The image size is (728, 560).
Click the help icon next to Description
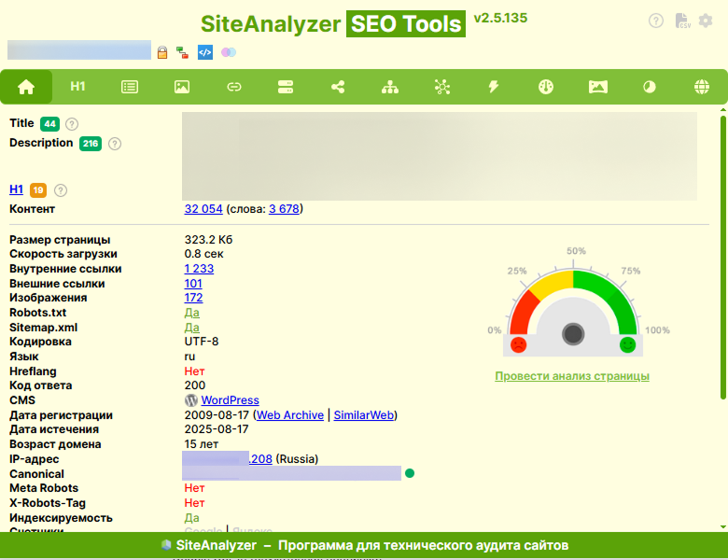[x=115, y=144]
